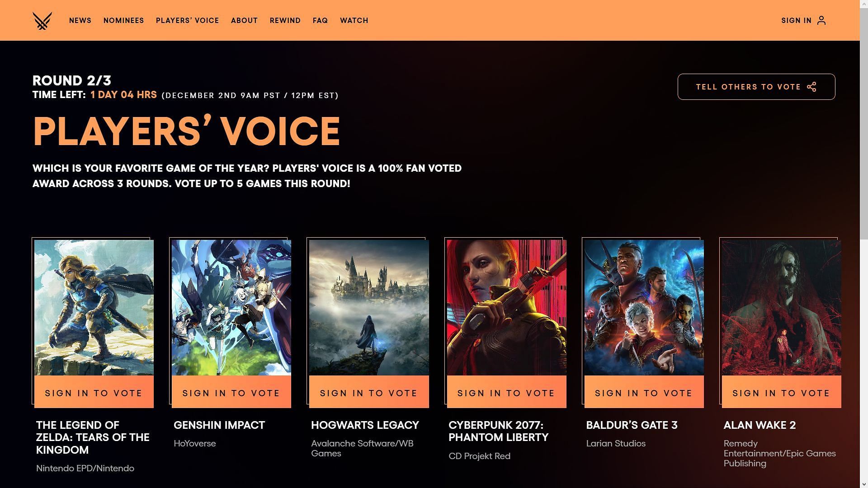Click the Players' Voice header navigation link
Screen dimensions: 868x488
[187, 20]
